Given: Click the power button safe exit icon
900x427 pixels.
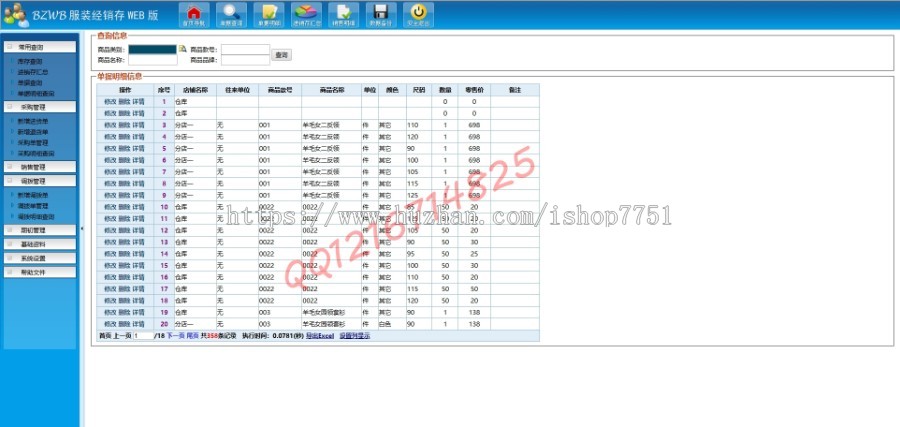Looking at the screenshot, I should click(x=418, y=15).
